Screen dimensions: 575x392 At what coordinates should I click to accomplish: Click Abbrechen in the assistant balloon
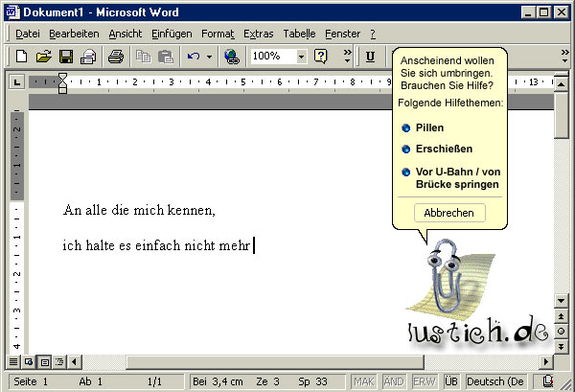449,213
